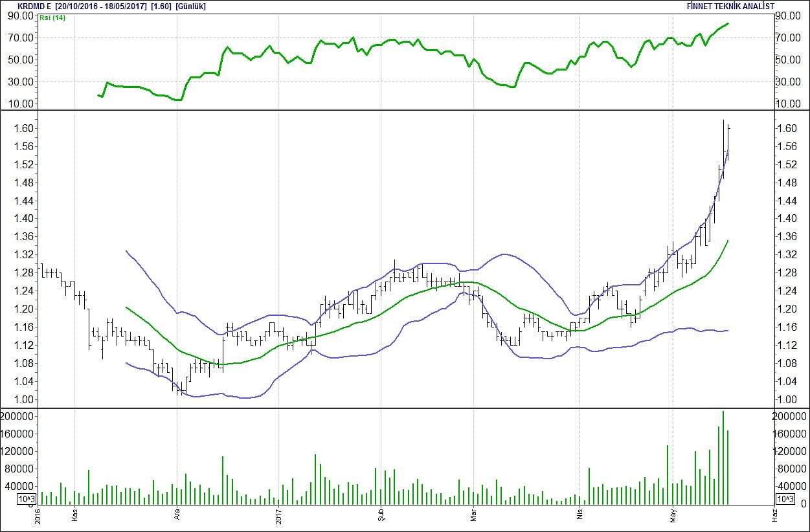
Task: Click the Mar month label on time axis
Action: (473, 516)
